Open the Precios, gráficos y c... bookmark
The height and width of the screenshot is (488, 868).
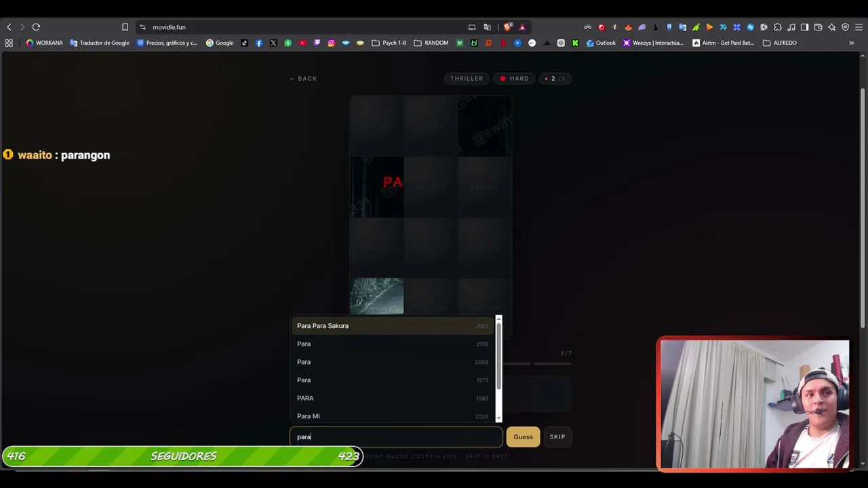[x=167, y=43]
